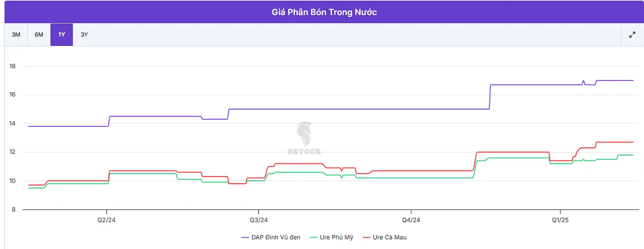Viewport: 644px width, 249px height.
Task: Switch to the 3M time range tab
Action: coord(16,35)
